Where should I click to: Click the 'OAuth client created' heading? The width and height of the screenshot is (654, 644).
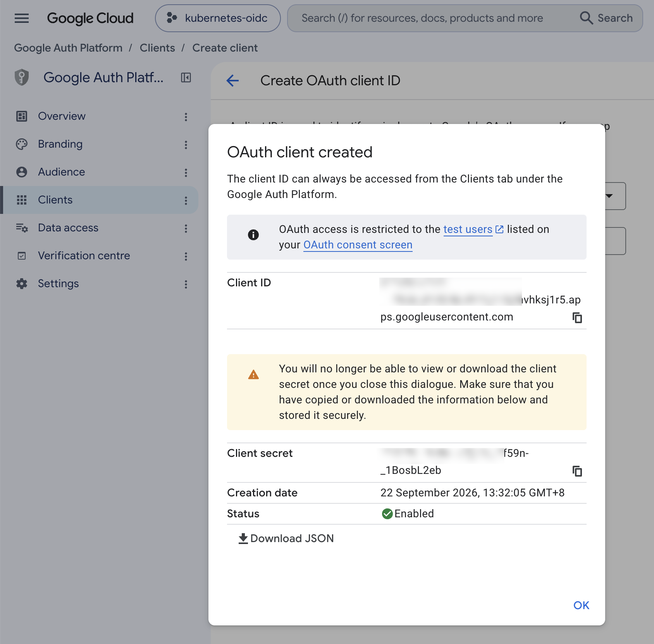(299, 152)
